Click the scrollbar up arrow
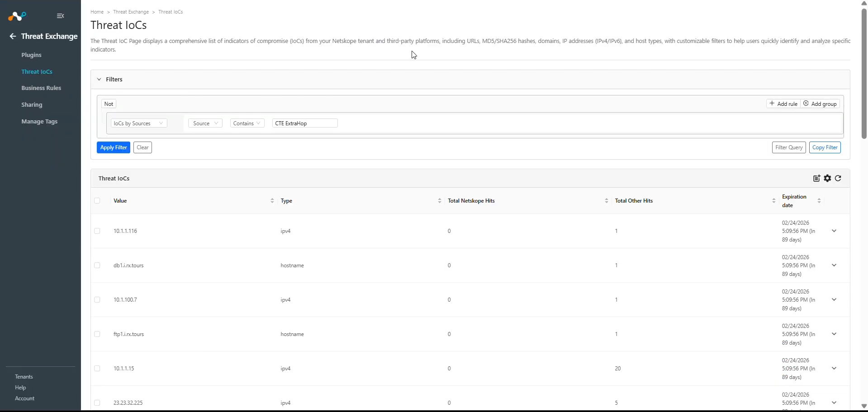The image size is (868, 412). [864, 3]
